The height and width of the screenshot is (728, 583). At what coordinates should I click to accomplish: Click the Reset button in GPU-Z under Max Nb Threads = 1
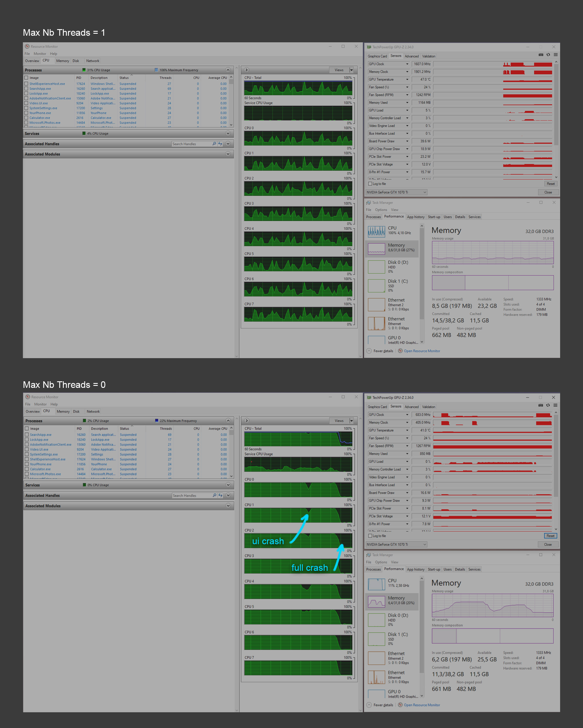point(551,184)
